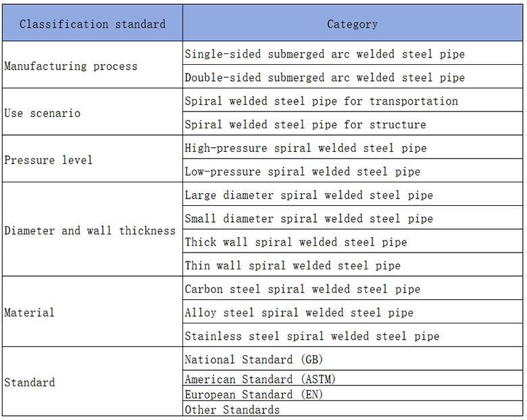Select Double-sided submerged arc welded steel pipe cell
The height and width of the screenshot is (420, 527).
pos(353,76)
